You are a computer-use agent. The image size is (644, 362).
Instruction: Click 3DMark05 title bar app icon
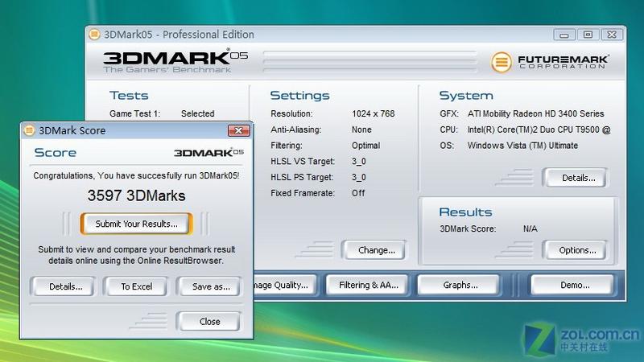tap(94, 34)
